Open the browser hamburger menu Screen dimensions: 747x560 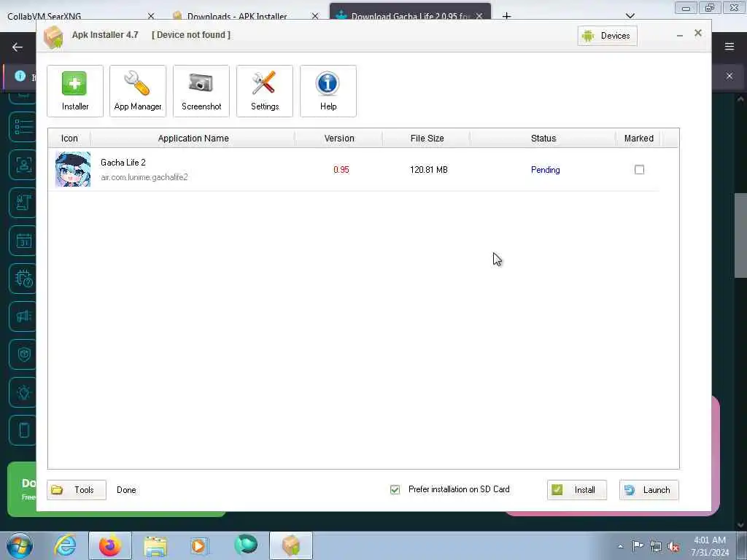coord(729,46)
